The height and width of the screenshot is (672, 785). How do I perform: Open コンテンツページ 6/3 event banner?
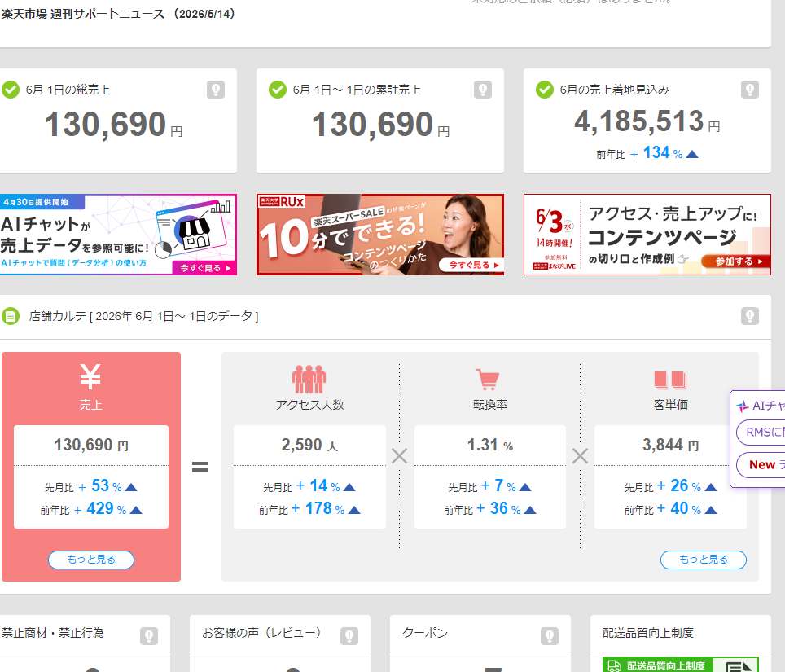(647, 235)
